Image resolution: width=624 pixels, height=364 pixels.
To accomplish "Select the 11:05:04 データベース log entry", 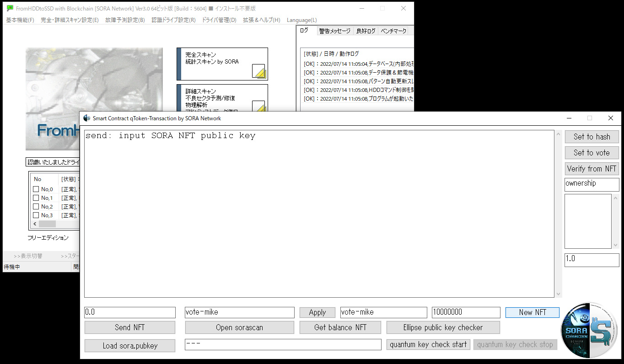I will click(x=358, y=64).
